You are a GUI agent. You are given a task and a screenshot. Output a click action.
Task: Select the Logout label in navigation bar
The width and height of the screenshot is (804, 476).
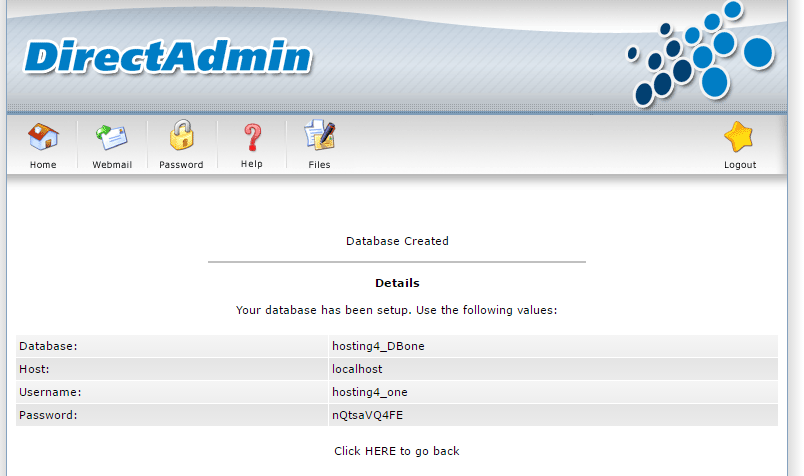(x=740, y=165)
